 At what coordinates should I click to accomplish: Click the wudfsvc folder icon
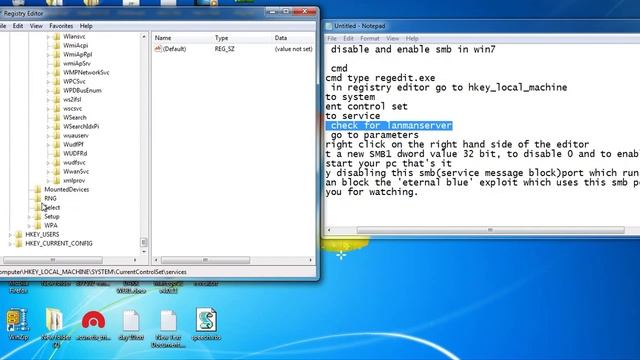(x=57, y=162)
